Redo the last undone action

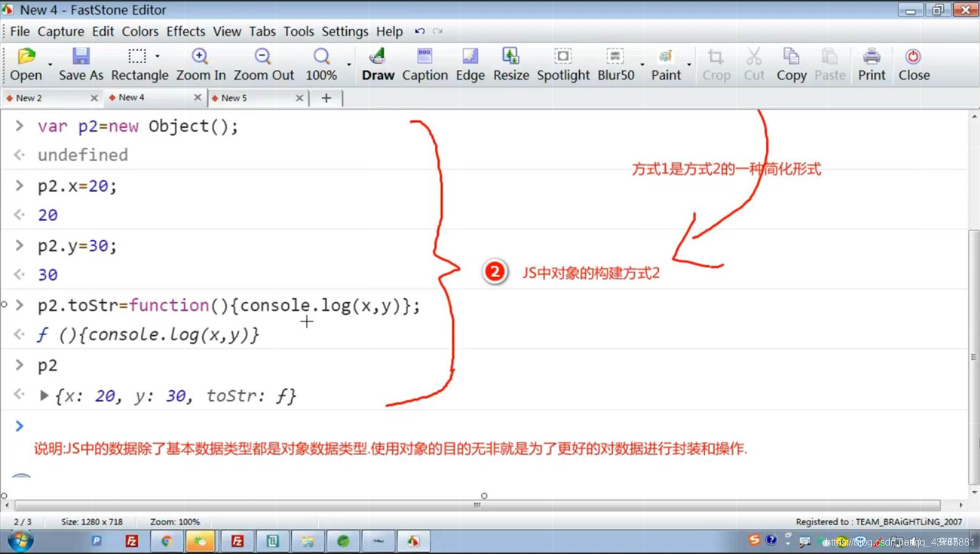coord(438,31)
